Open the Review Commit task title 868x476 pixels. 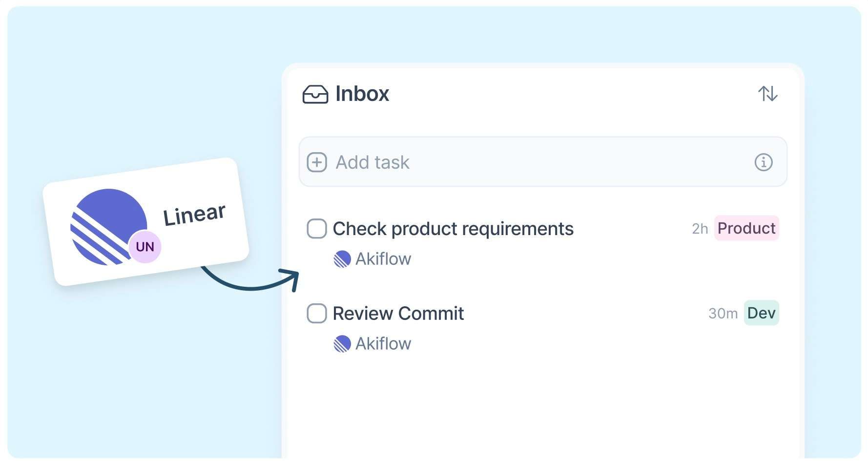398,314
